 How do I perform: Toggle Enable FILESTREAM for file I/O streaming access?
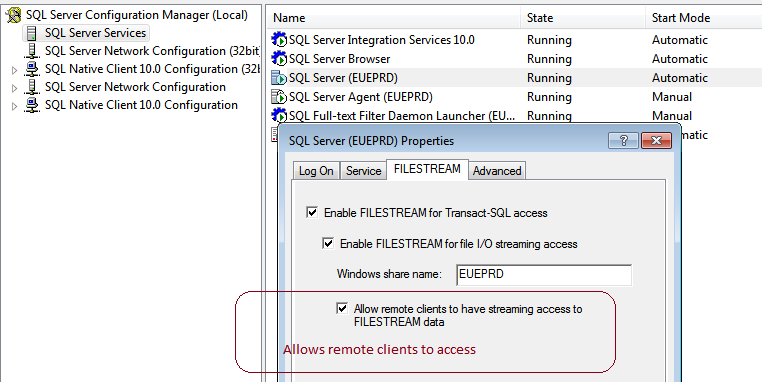coord(328,243)
